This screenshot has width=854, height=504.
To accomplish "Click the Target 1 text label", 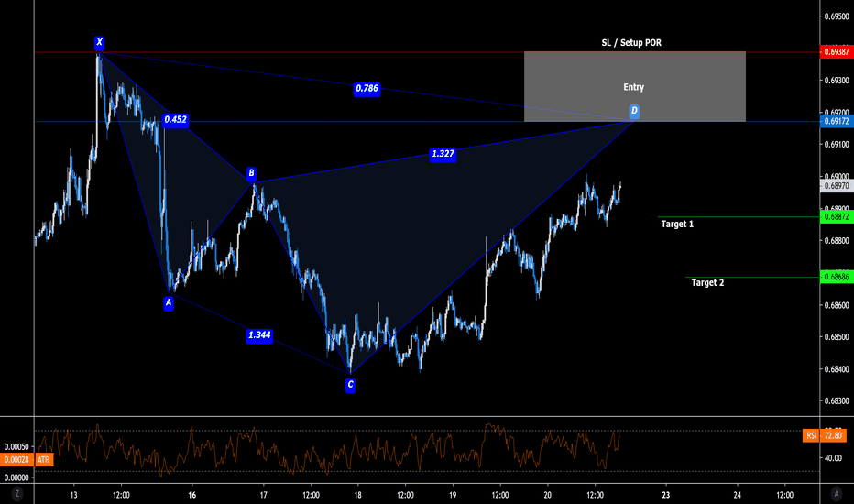I will click(677, 224).
